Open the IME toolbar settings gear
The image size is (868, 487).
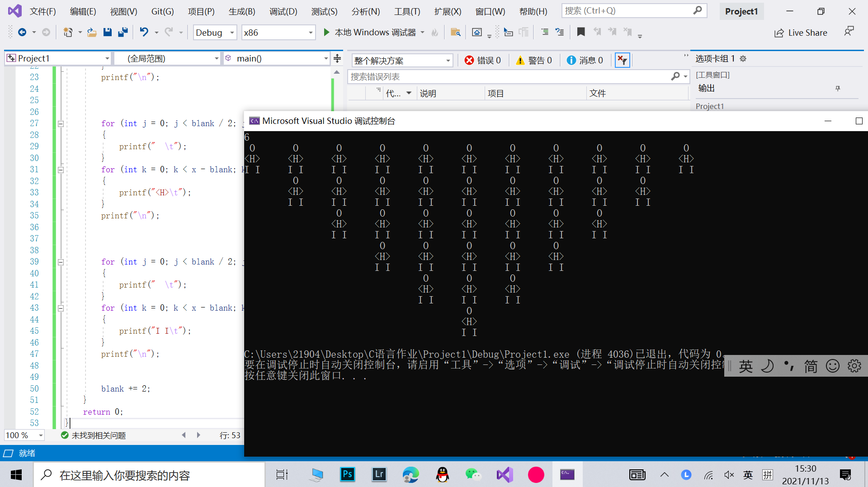click(854, 366)
